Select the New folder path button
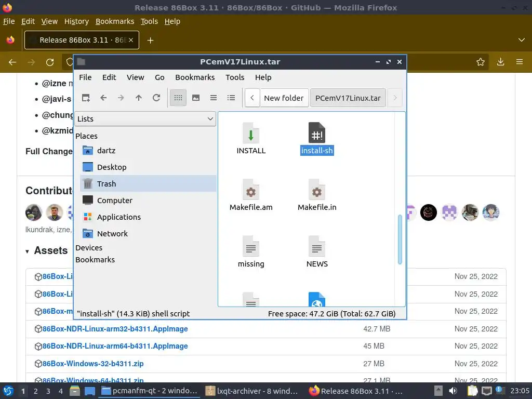Image resolution: width=532 pixels, height=399 pixels. (284, 98)
